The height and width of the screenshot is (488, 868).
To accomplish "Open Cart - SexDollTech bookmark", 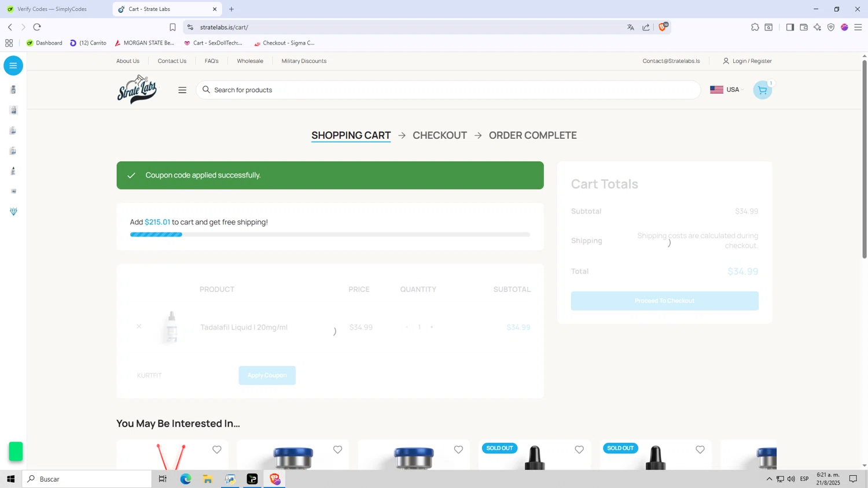I will (x=213, y=43).
